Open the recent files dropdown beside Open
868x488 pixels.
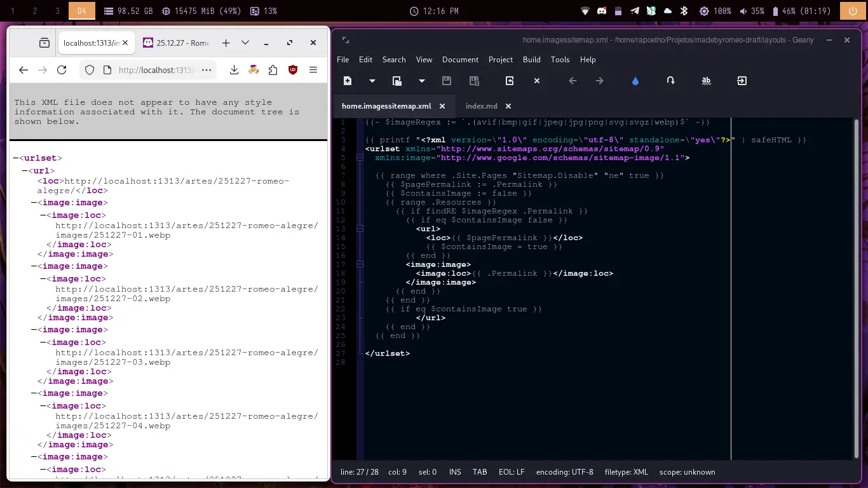tap(421, 81)
